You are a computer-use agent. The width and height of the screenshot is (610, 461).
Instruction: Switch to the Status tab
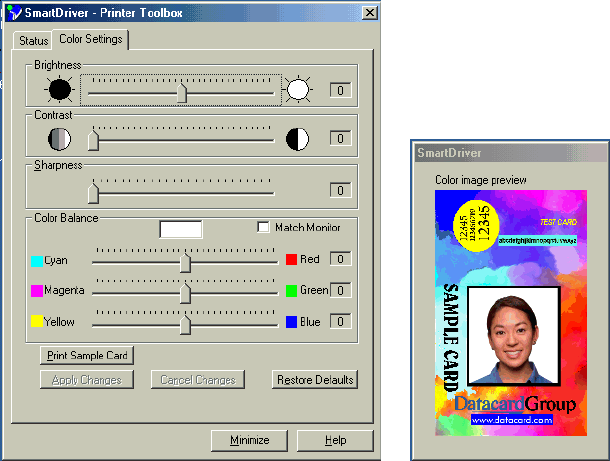point(33,40)
